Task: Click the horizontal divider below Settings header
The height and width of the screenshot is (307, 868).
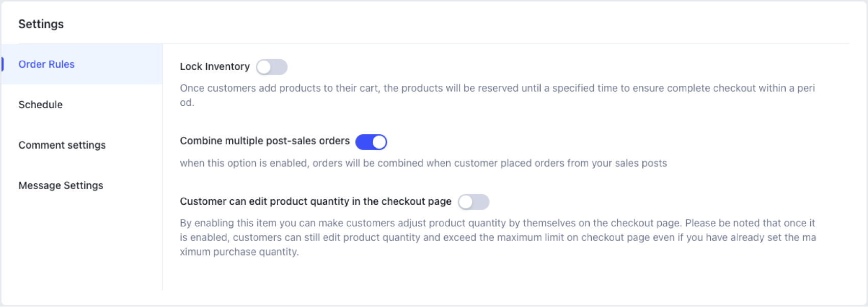Action: coord(460,43)
